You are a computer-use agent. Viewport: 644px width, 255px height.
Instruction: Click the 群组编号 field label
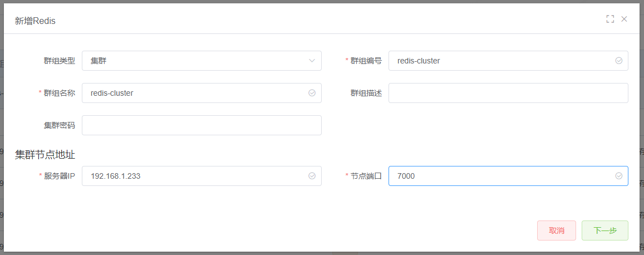[x=366, y=61]
